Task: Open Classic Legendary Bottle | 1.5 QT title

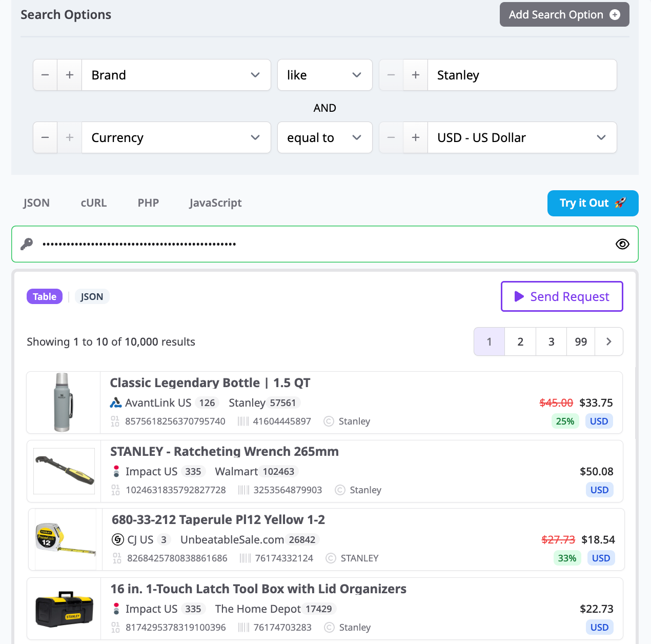Action: (x=210, y=383)
